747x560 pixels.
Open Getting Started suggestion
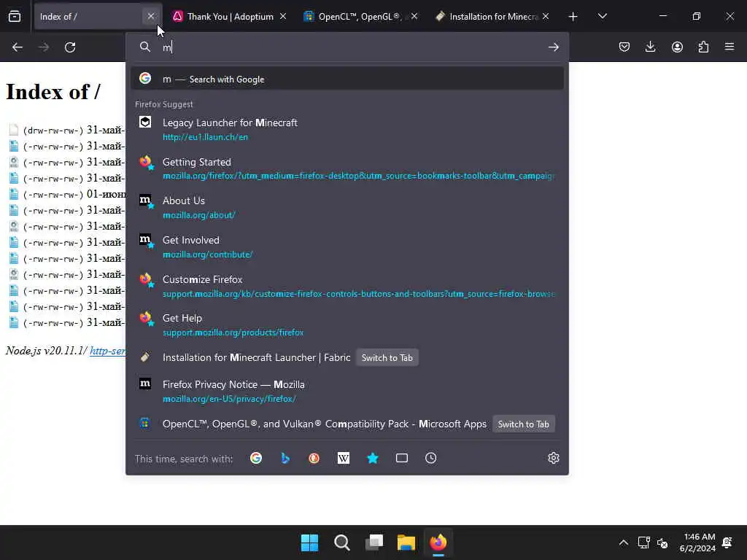pos(347,168)
